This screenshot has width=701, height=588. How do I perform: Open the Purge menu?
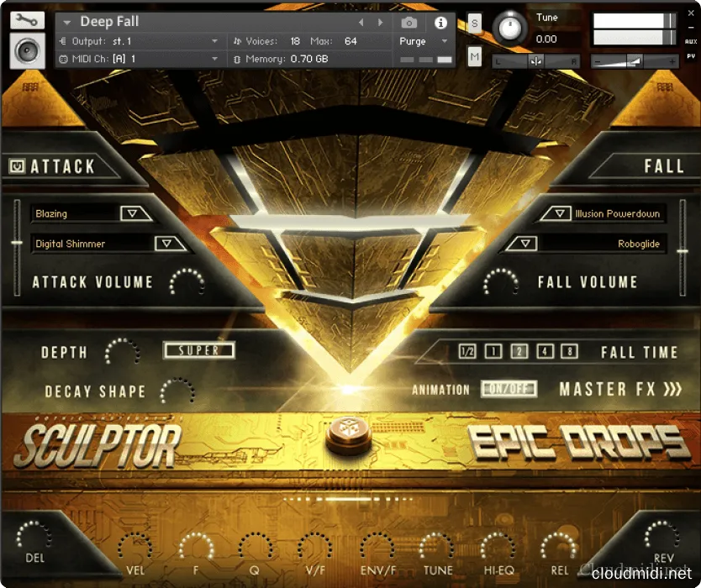coord(423,41)
